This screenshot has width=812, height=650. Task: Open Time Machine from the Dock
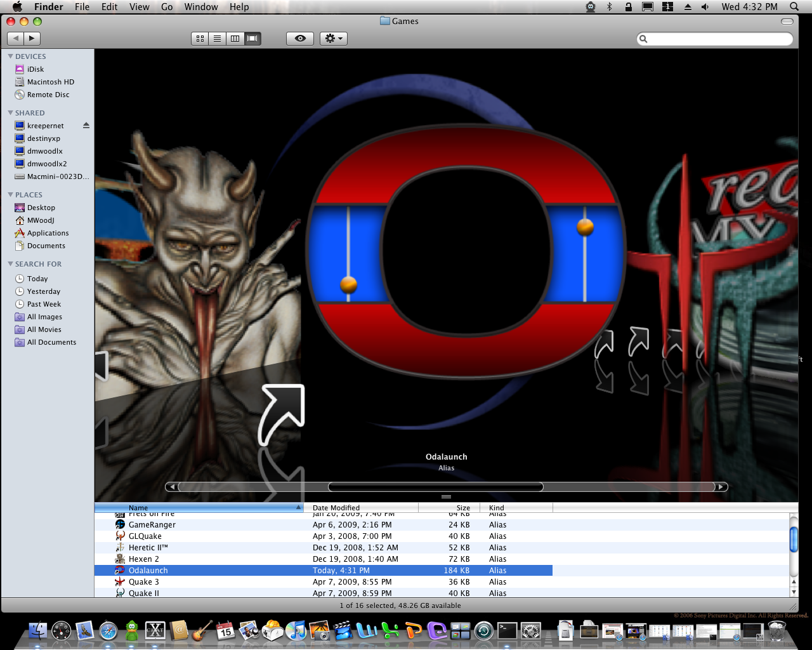[483, 630]
